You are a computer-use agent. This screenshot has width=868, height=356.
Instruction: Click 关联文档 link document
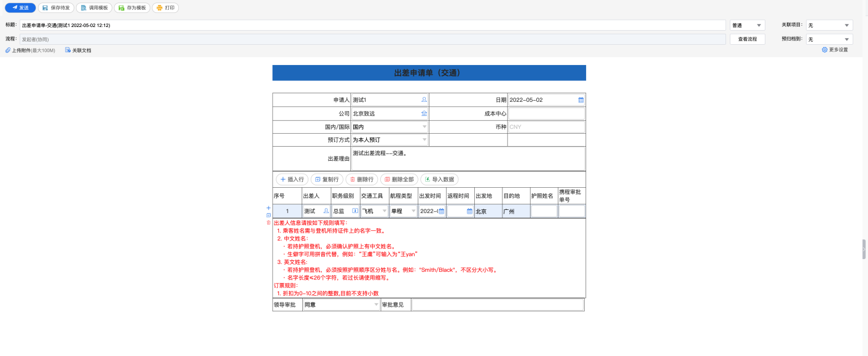pos(78,50)
